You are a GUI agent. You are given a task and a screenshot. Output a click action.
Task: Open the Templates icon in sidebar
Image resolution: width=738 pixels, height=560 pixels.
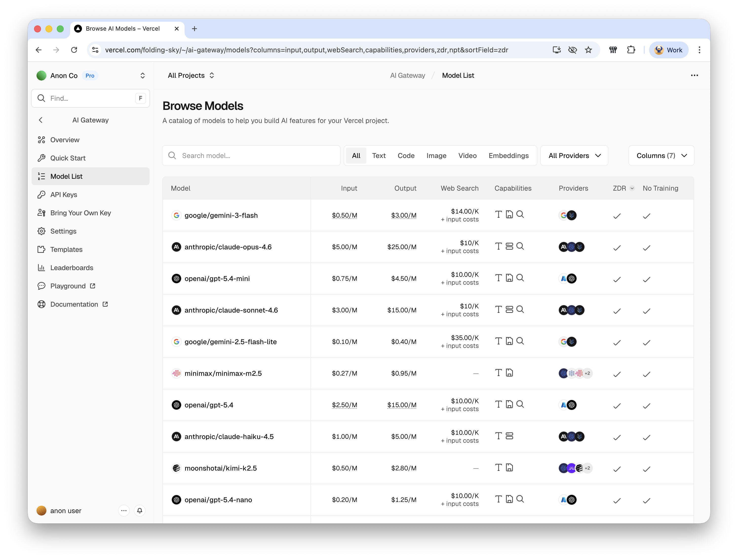pos(41,250)
